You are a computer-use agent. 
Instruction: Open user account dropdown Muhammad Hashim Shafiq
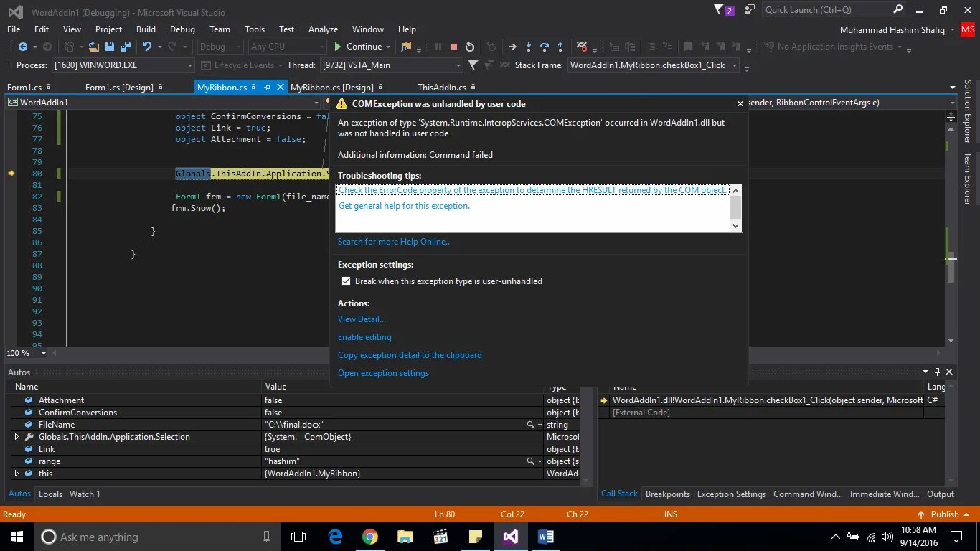pos(898,29)
